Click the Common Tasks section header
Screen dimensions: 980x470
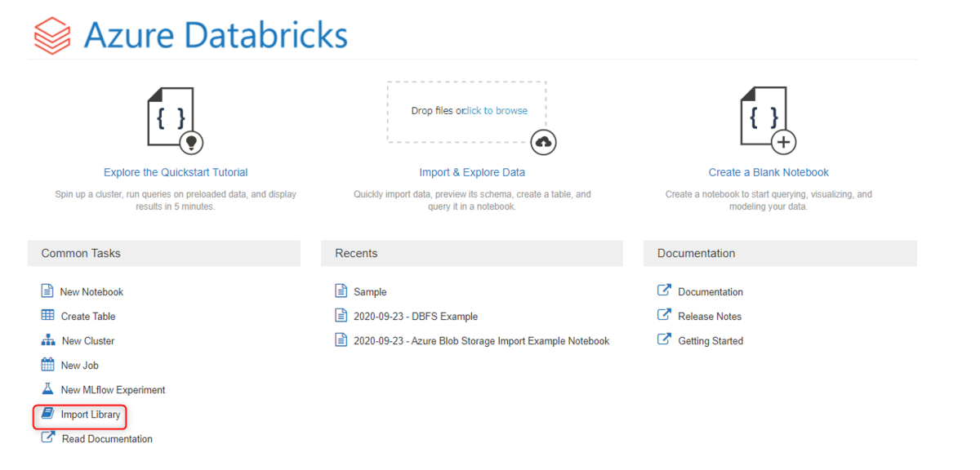(164, 253)
